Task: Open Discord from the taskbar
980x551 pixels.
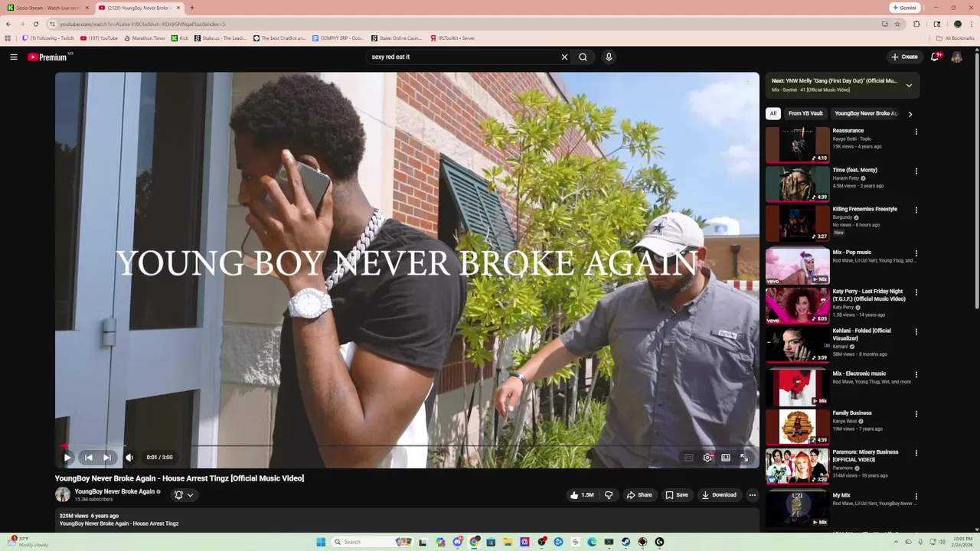Action: 458,542
